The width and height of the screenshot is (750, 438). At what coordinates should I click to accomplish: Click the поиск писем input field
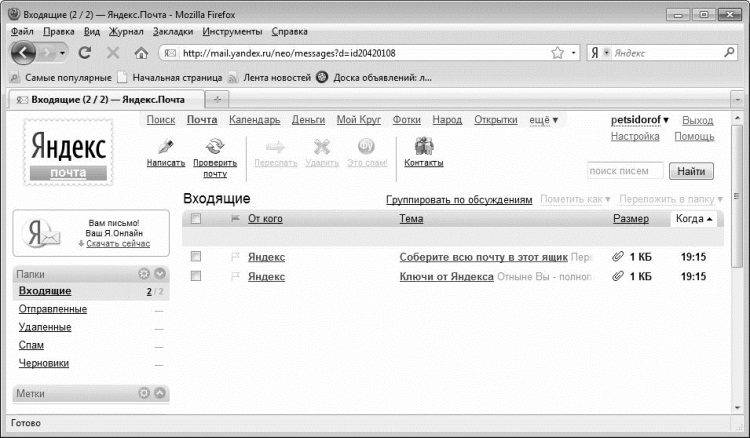point(625,171)
